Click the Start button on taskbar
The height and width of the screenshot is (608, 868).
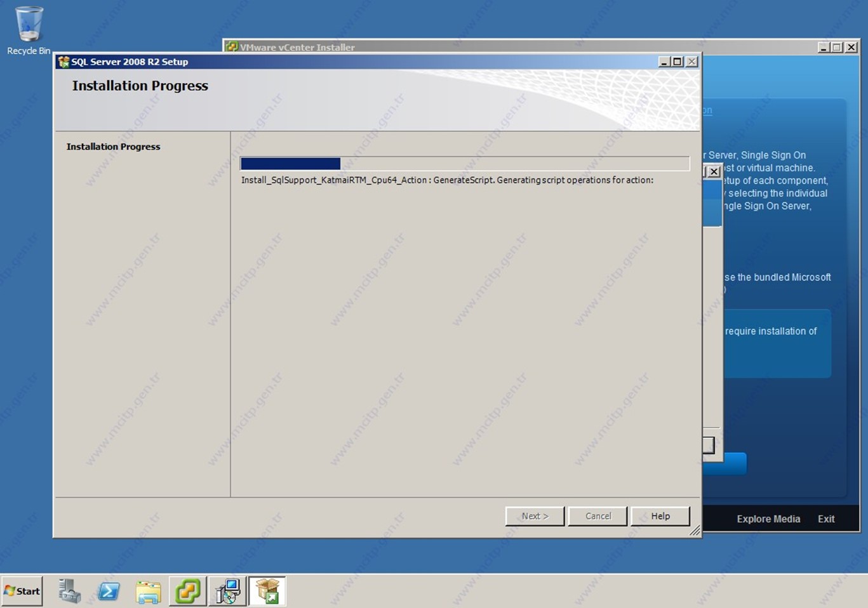click(x=22, y=591)
